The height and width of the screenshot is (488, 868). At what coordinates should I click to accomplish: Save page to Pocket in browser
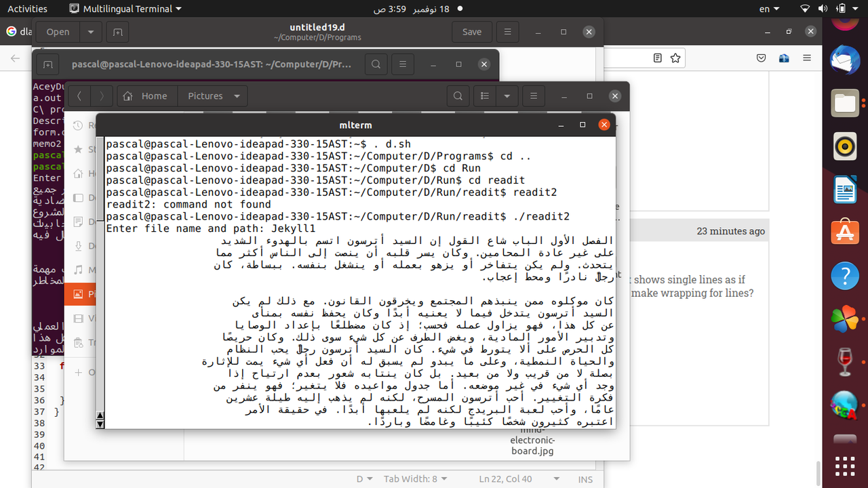(762, 59)
